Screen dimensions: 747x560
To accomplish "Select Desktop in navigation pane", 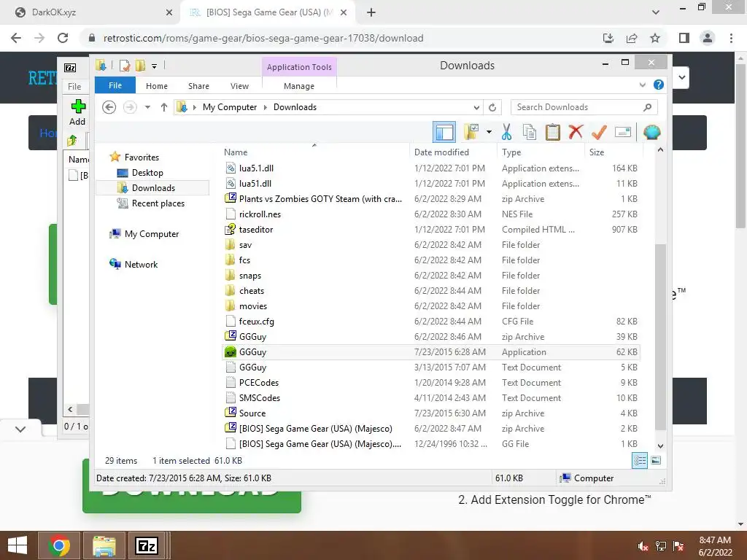I will [x=147, y=172].
